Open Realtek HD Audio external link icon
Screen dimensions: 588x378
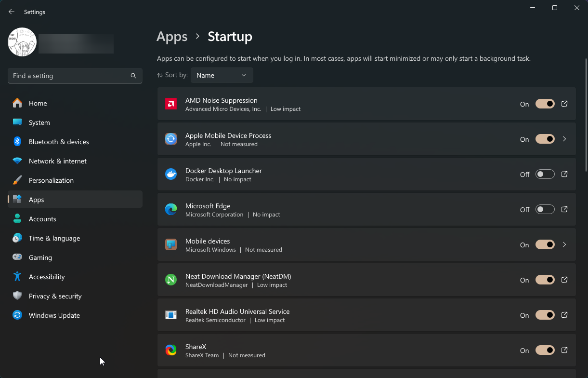[x=564, y=315]
